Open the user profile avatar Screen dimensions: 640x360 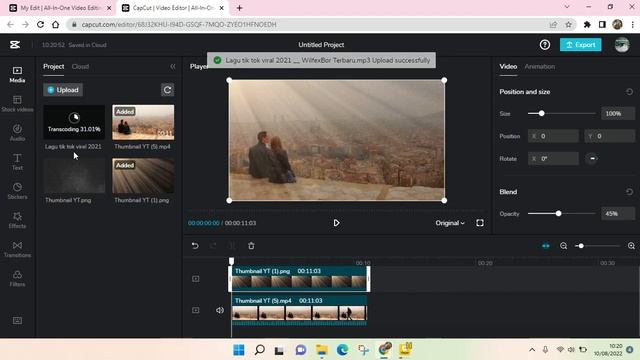pyautogui.click(x=622, y=44)
